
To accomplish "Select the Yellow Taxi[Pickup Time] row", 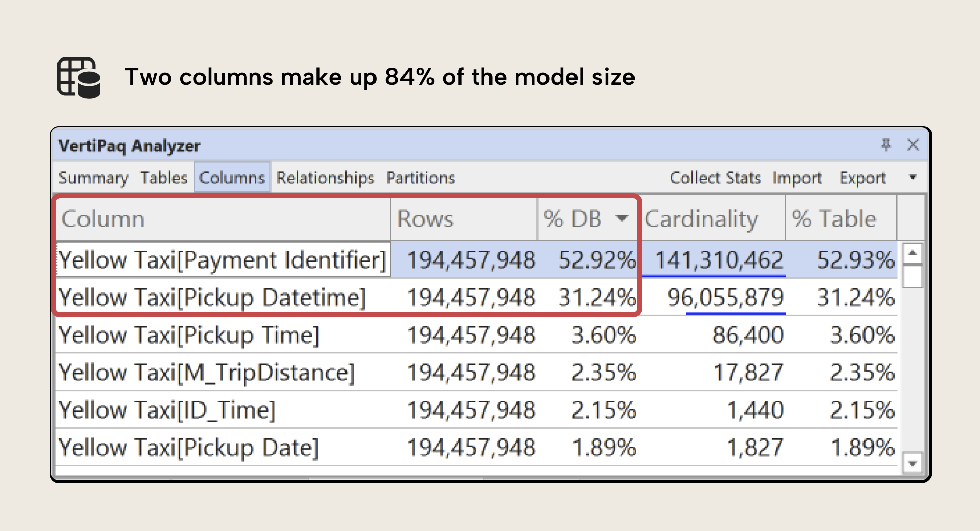I will (x=190, y=335).
